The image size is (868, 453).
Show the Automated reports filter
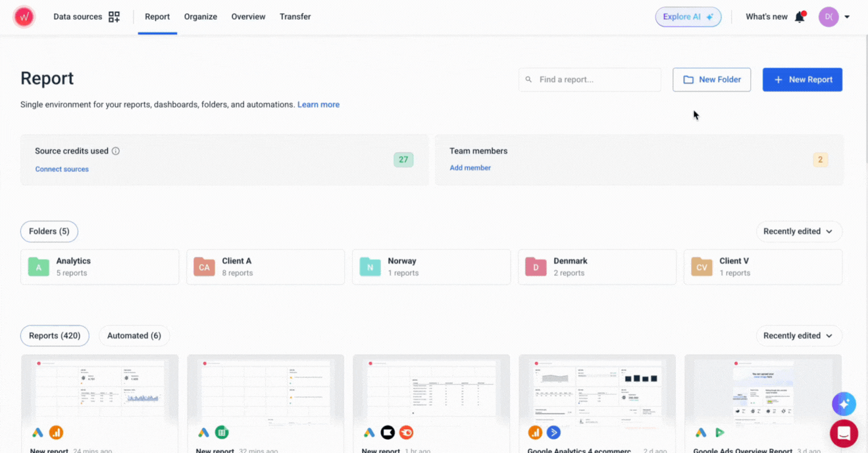click(134, 335)
